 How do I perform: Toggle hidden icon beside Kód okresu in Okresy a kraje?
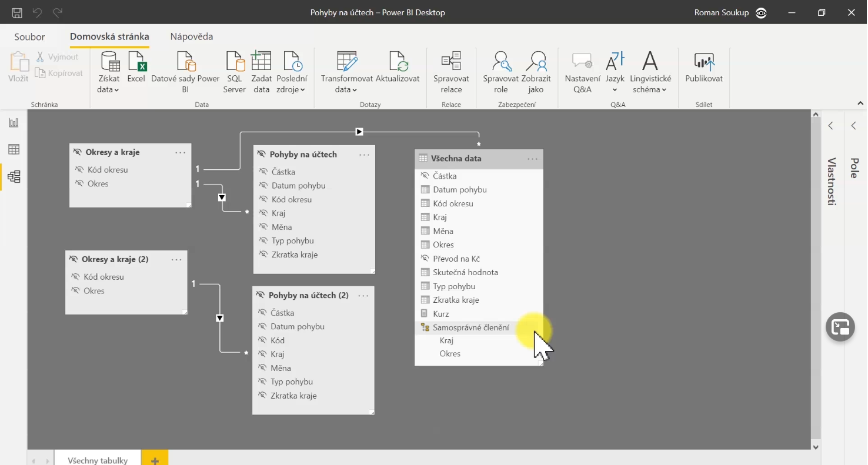coord(79,169)
